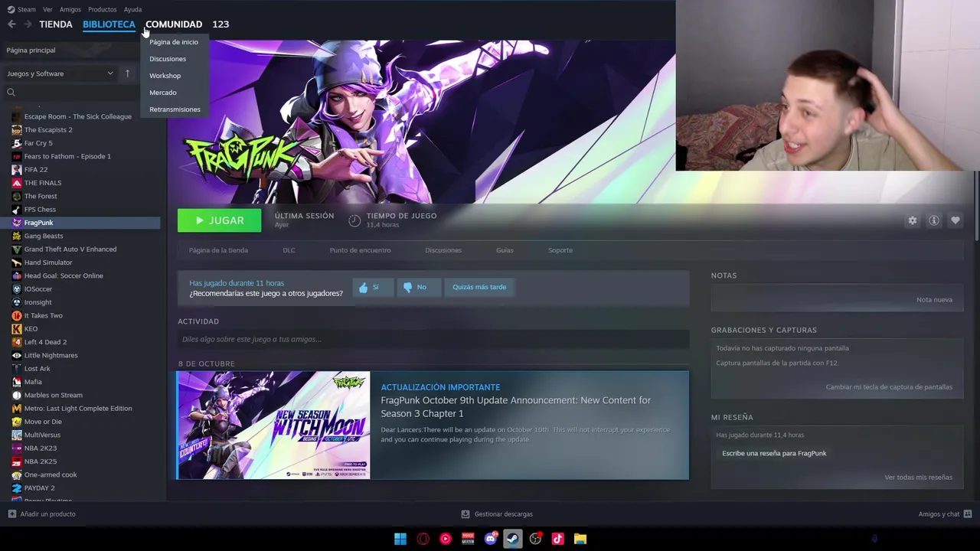Click the Steam taskbar icon

point(513,539)
